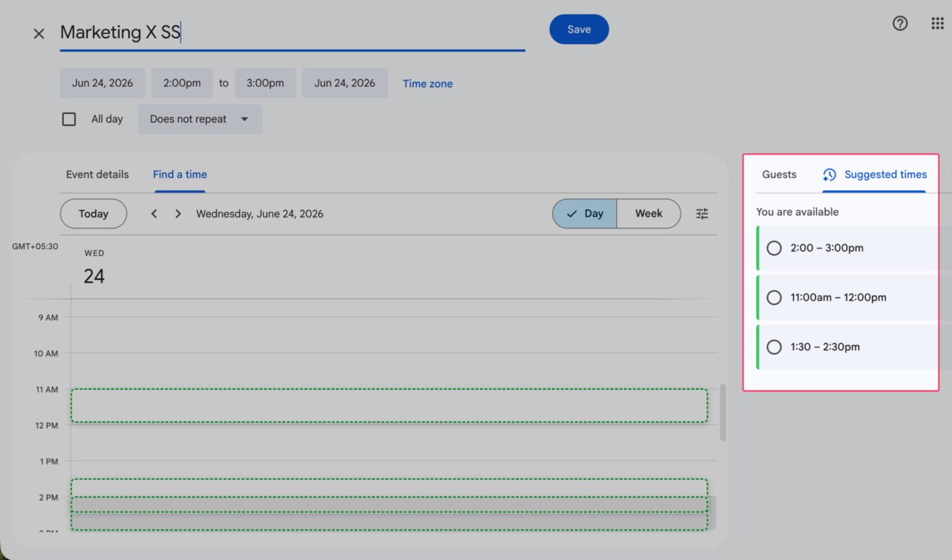Switch to Week view toggle
The image size is (952, 560).
(x=649, y=213)
